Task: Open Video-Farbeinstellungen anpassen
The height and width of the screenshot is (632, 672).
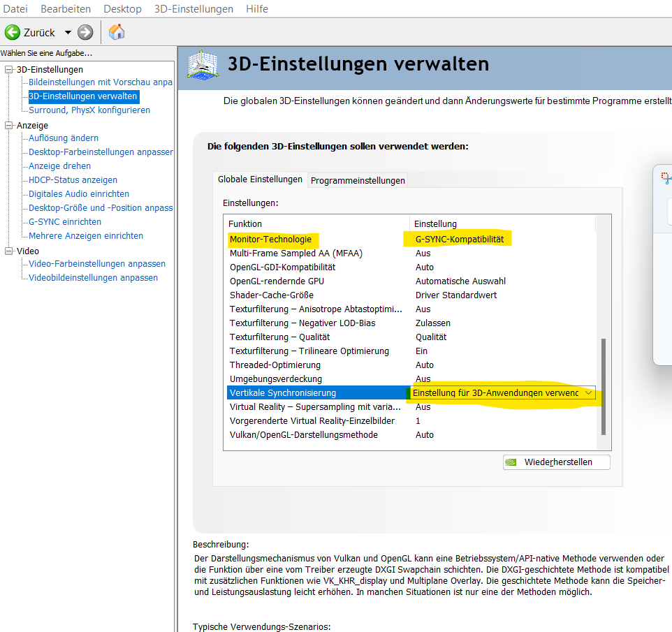Action: click(x=97, y=264)
